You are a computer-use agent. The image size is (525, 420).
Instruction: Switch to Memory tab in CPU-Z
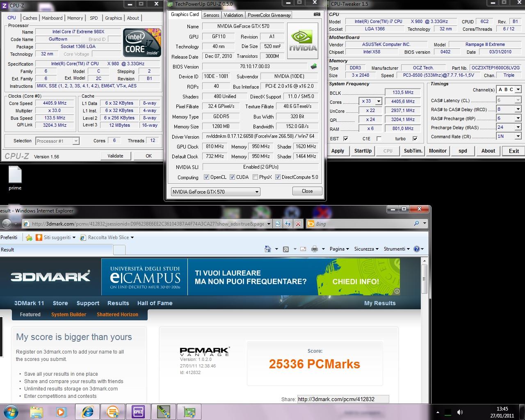pyautogui.click(x=75, y=18)
